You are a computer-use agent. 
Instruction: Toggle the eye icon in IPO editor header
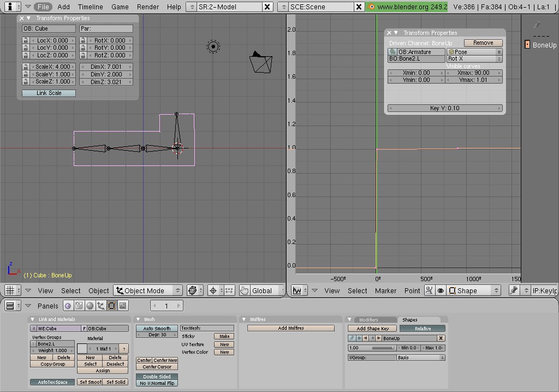click(x=441, y=290)
